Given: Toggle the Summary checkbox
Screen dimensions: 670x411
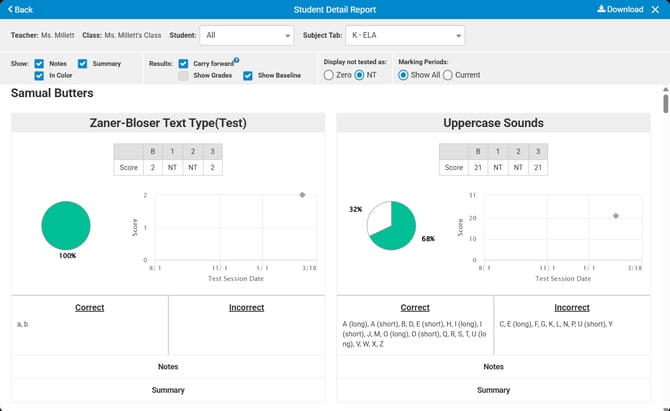Looking at the screenshot, I should (83, 63).
